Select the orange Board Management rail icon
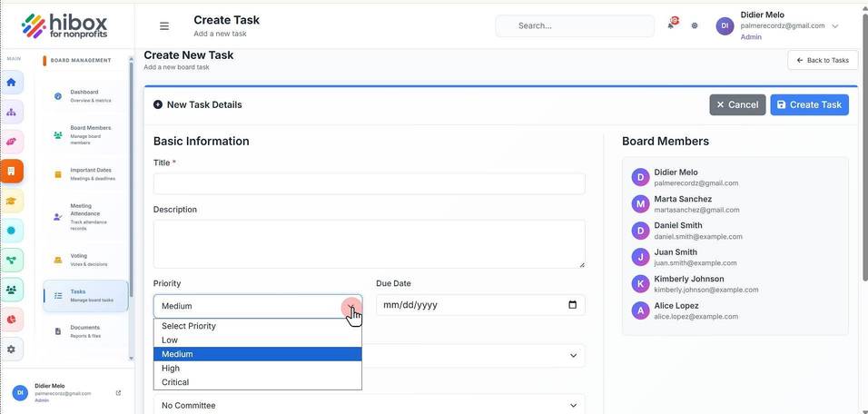This screenshot has height=414, width=868. pyautogui.click(x=11, y=171)
